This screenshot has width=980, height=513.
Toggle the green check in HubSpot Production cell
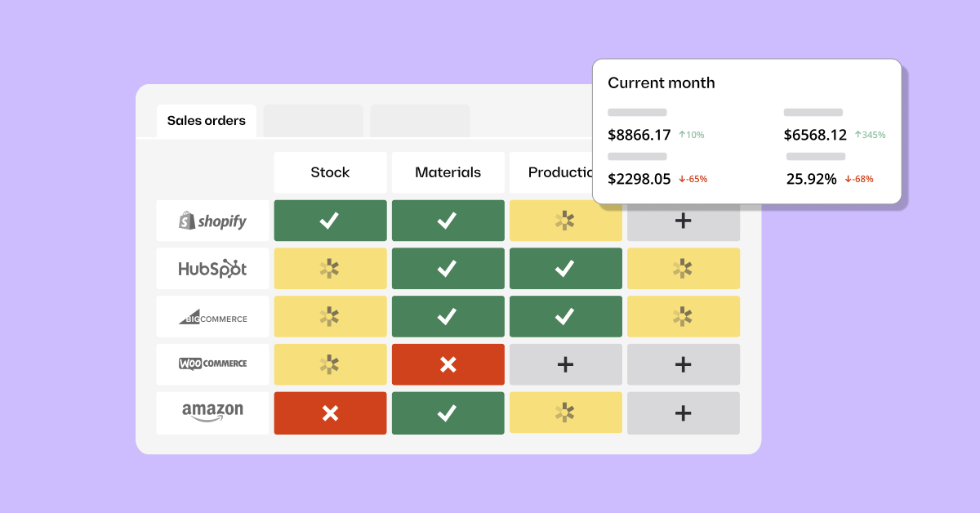tap(565, 269)
